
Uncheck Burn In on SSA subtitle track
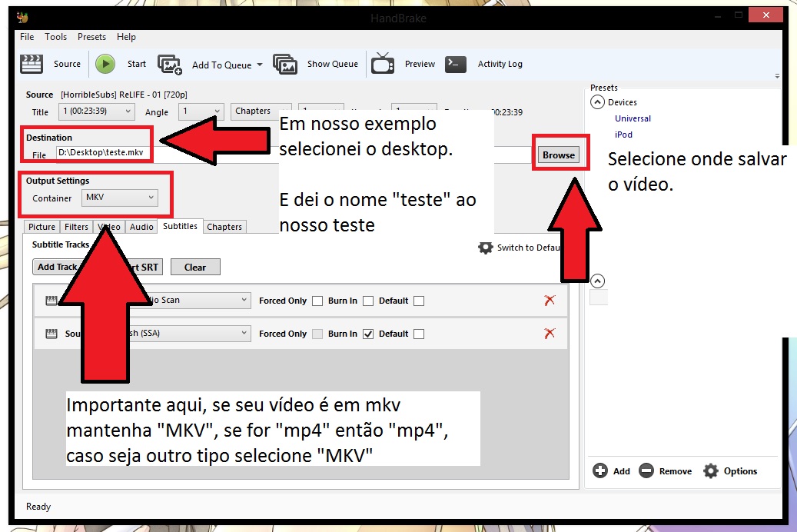[368, 334]
